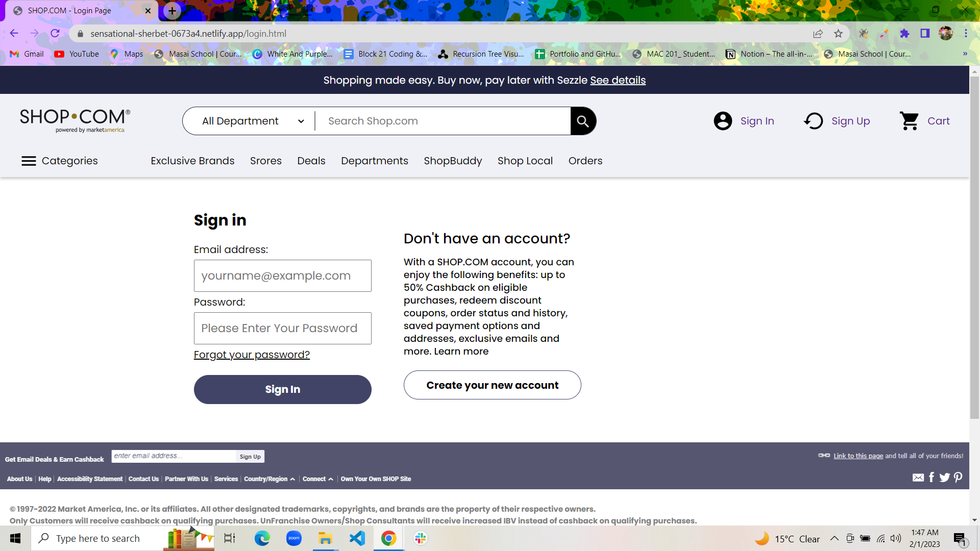980x551 pixels.
Task: Open Slack from the taskbar
Action: point(421,538)
